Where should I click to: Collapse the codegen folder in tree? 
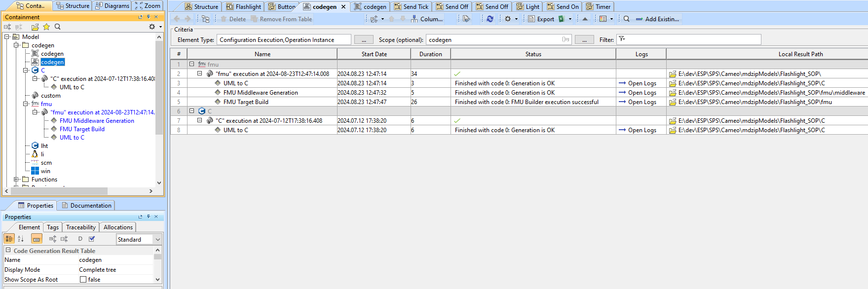(16, 45)
